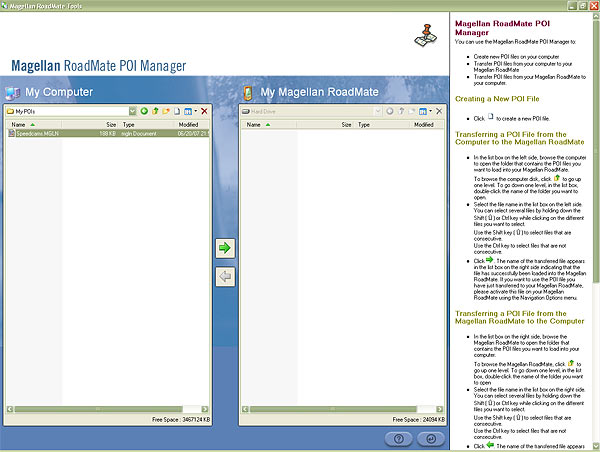The height and width of the screenshot is (452, 600).
Task: Click the help panel scroll down arrow
Action: [596, 446]
